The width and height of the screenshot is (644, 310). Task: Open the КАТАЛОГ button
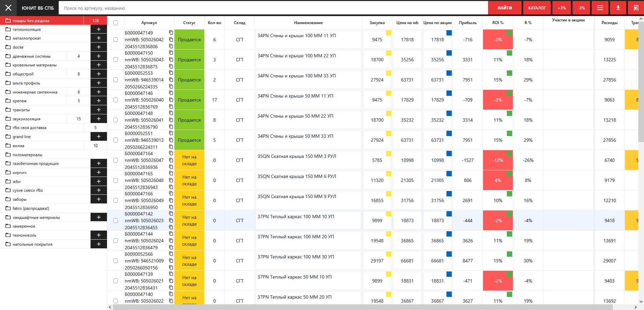point(537,8)
